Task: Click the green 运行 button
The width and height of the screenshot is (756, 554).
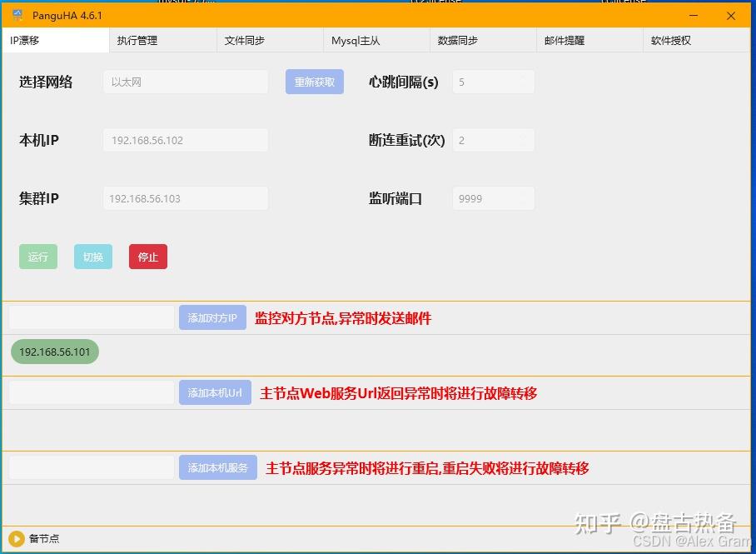Action: coord(38,257)
